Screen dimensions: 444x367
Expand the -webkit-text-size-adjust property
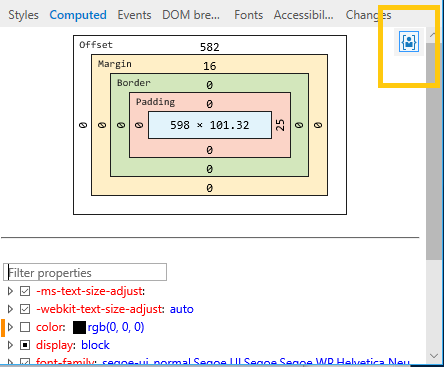click(x=10, y=309)
